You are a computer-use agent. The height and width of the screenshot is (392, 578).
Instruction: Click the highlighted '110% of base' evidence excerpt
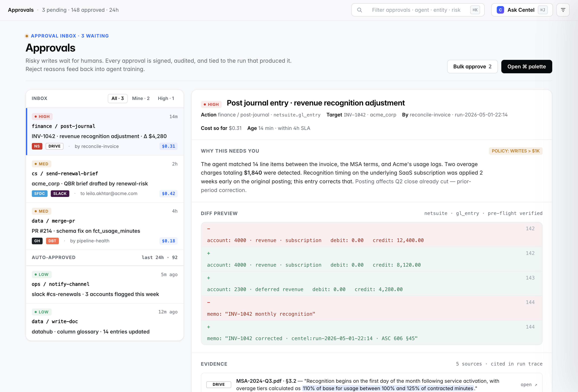(x=388, y=388)
